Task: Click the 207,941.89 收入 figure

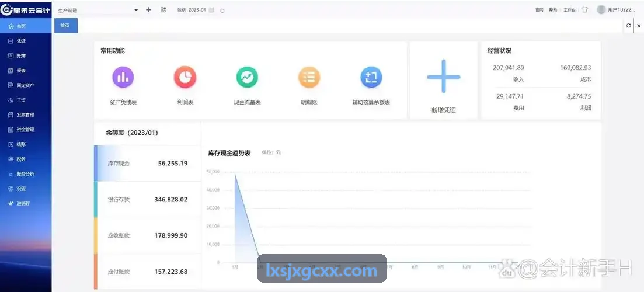Action: [x=509, y=68]
